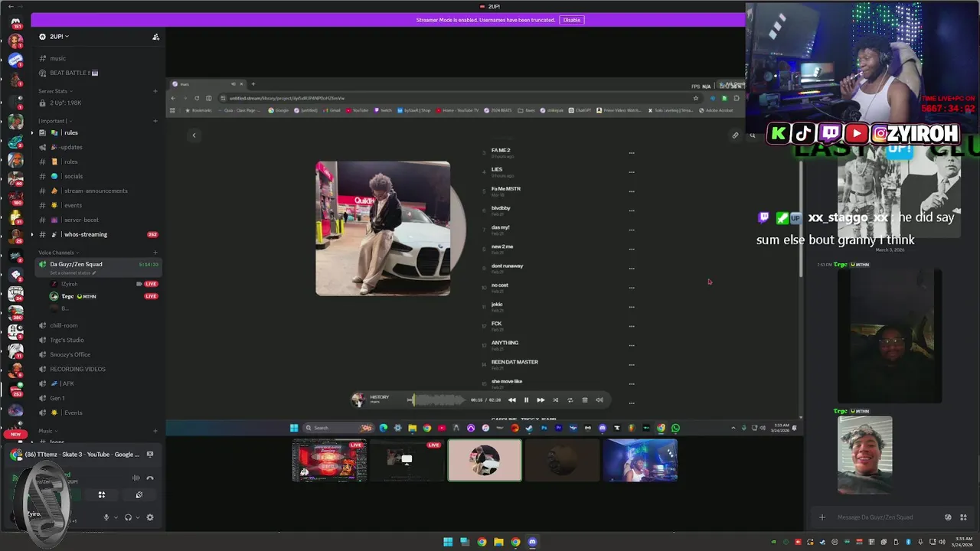Pause the playing track in stream player

[x=526, y=400]
